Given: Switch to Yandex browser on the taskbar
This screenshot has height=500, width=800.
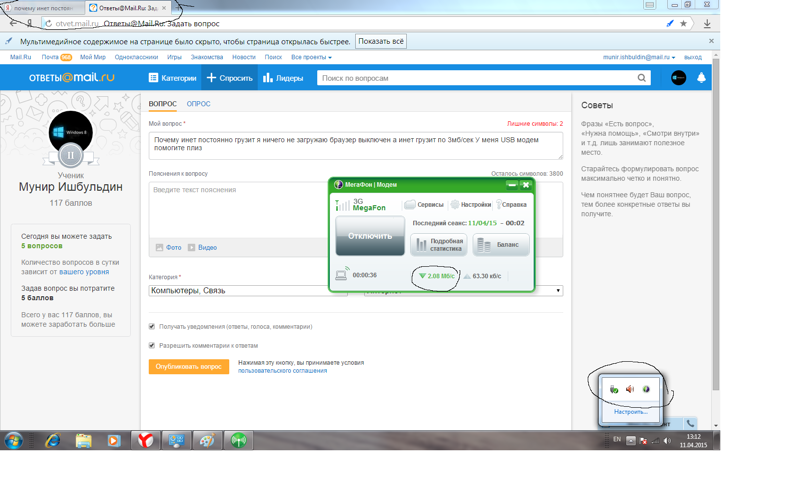Looking at the screenshot, I should point(145,440).
